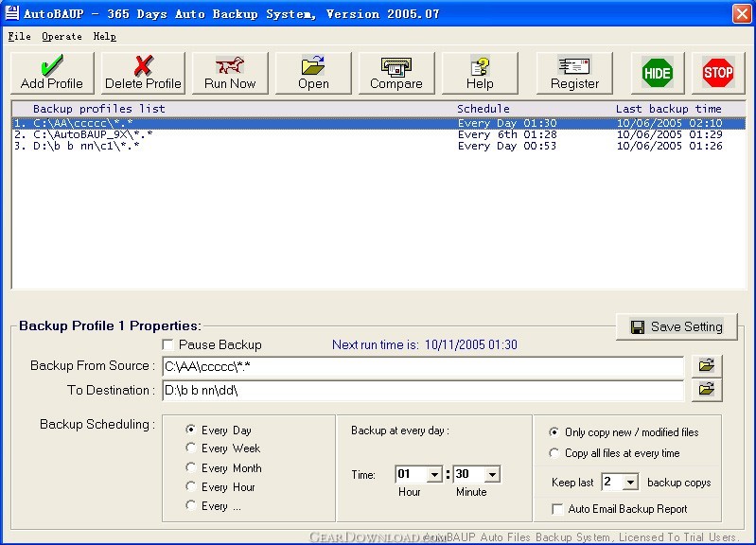Click the AutoBAUP title bar app icon
The image size is (756, 545).
pos(12,13)
